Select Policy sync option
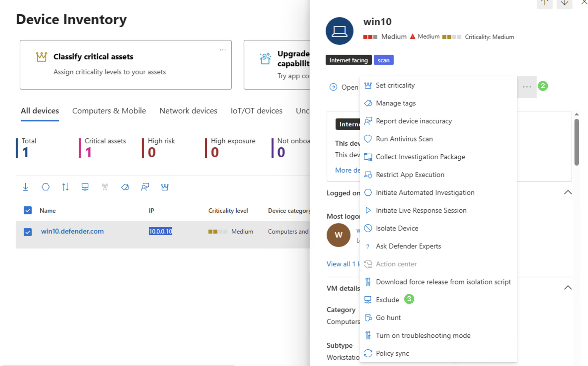 (438, 353)
